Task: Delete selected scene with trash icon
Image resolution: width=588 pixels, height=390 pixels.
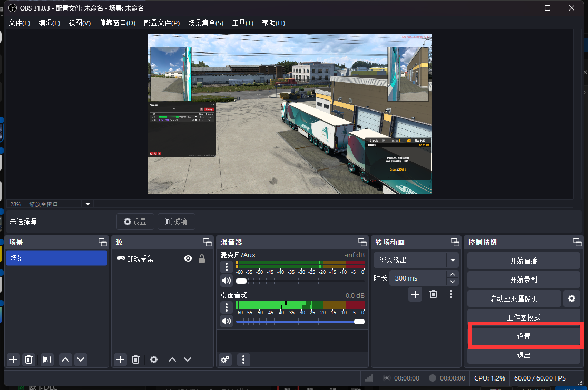Action: [28, 359]
